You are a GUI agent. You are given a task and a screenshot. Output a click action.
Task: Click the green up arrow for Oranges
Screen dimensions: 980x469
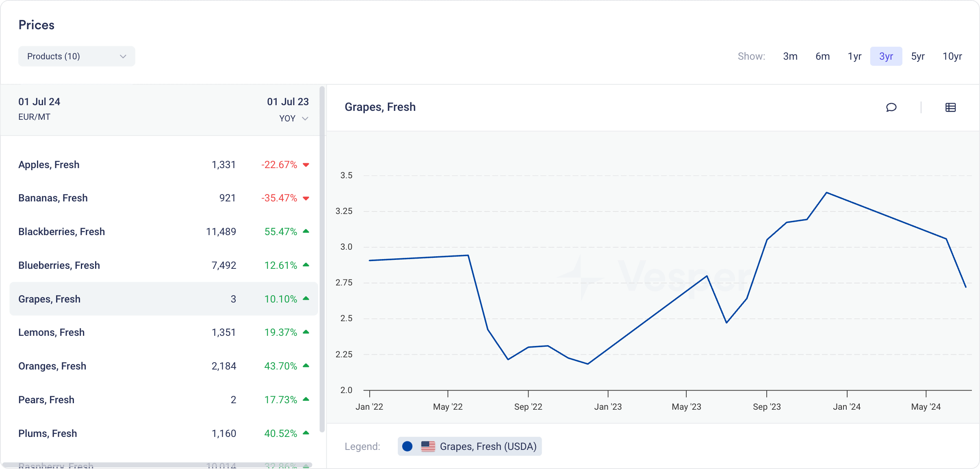[306, 366]
